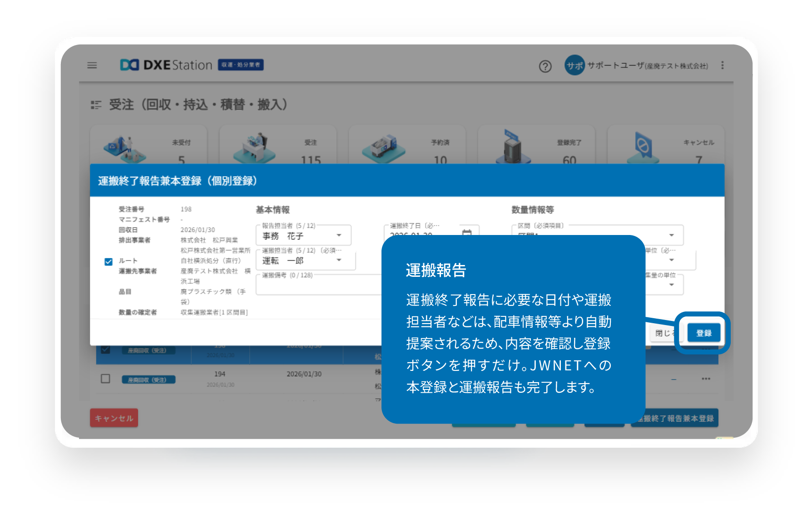The image size is (812, 520).
Task: Click the red キャンセル button
Action: [x=114, y=418]
